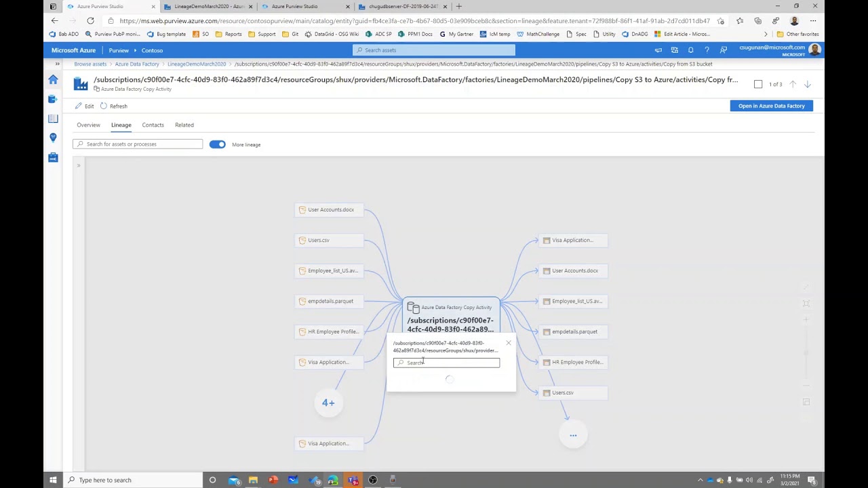
Task: Expand the lineage side panel chevron
Action: 79,165
